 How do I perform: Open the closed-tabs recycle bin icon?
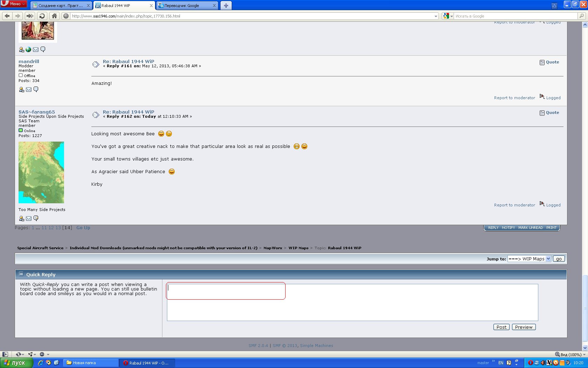tap(554, 6)
